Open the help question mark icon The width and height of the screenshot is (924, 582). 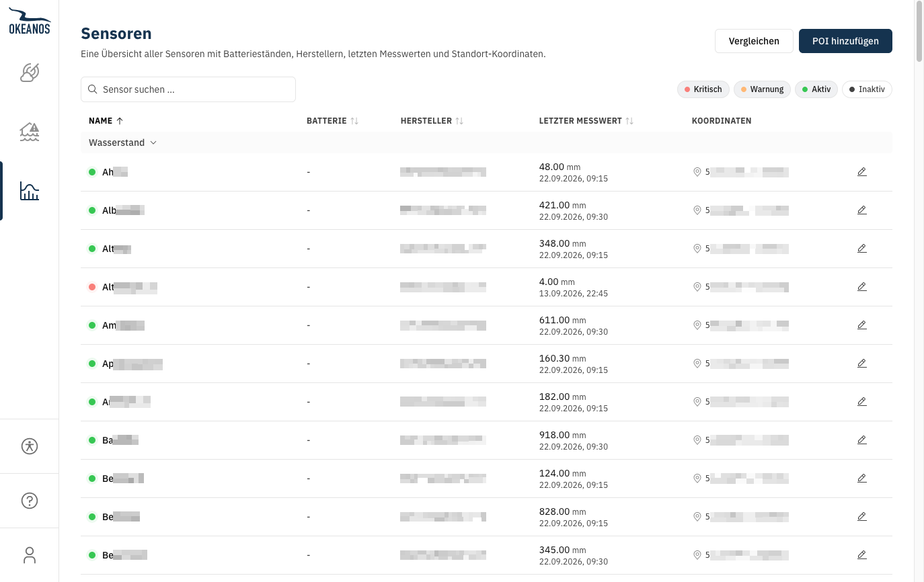click(x=30, y=501)
